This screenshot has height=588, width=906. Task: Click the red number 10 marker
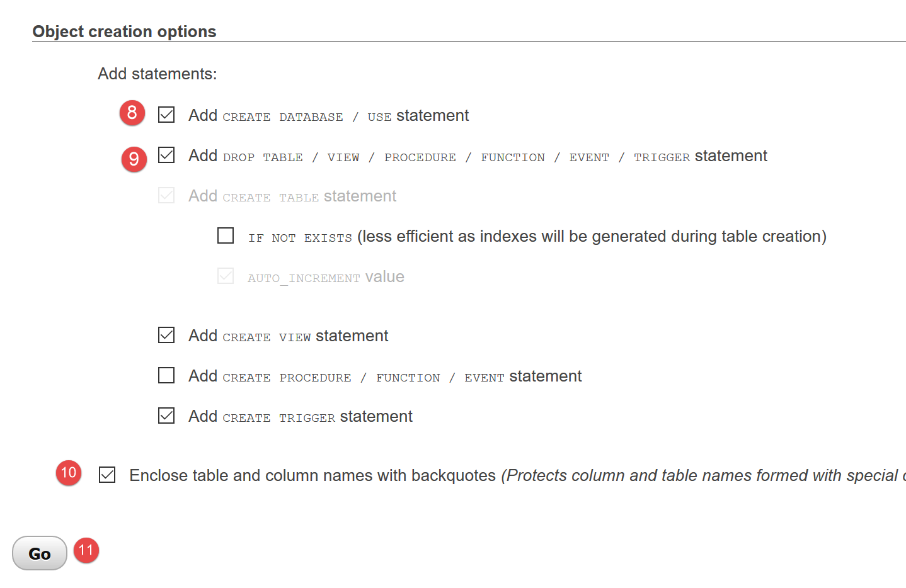point(69,473)
